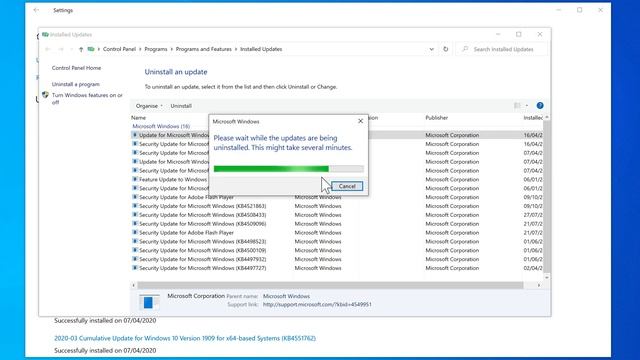This screenshot has width=640, height=360.
Task: Click the Installed Updates title bar icon
Action: 45,35
